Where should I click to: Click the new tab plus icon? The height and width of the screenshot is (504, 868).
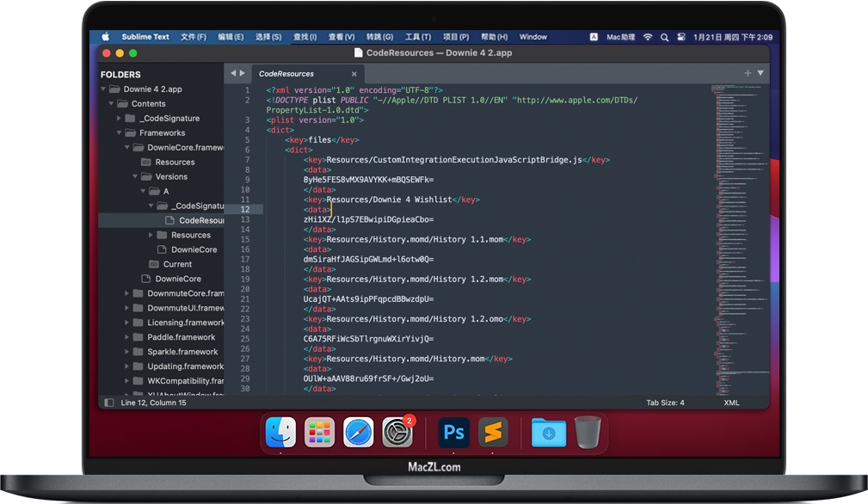[x=748, y=73]
